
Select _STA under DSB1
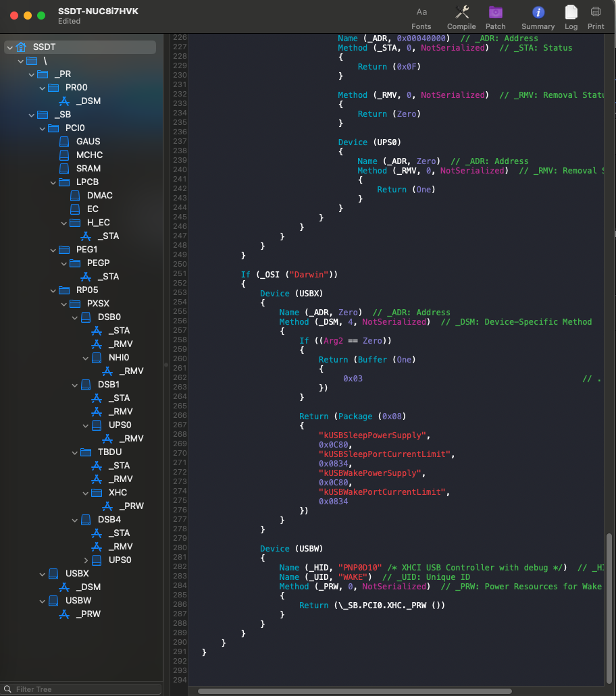coord(119,398)
